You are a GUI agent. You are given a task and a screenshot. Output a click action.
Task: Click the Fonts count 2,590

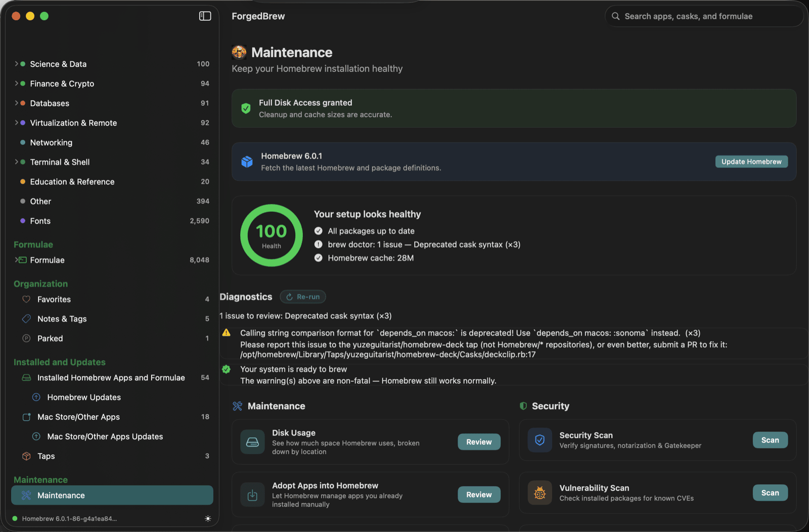pyautogui.click(x=199, y=221)
